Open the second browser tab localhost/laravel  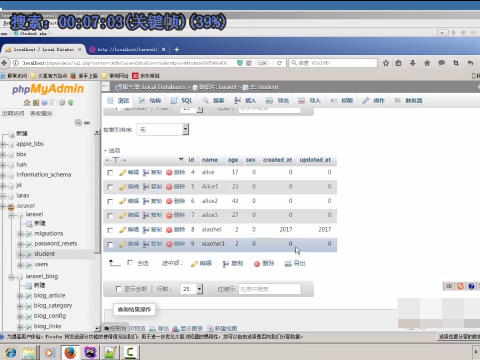128,49
